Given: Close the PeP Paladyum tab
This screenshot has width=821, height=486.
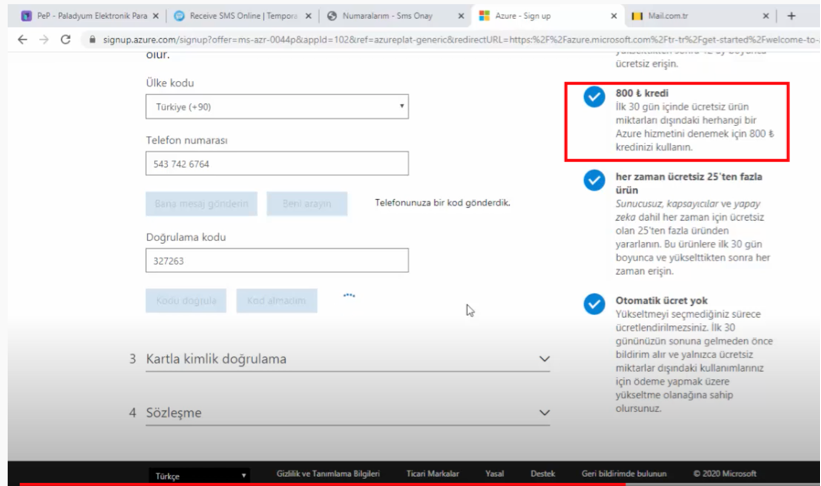Looking at the screenshot, I should [x=156, y=16].
